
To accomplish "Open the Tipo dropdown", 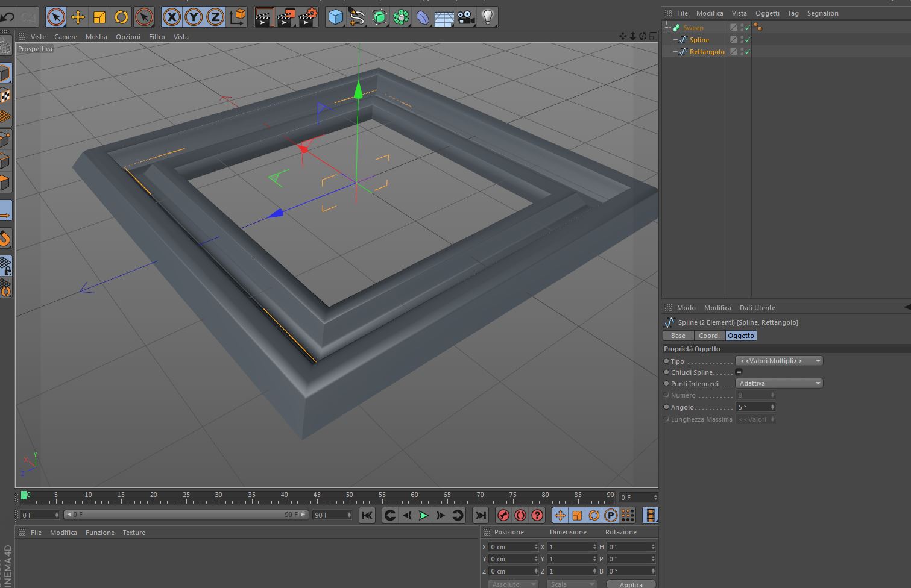I will pos(779,361).
